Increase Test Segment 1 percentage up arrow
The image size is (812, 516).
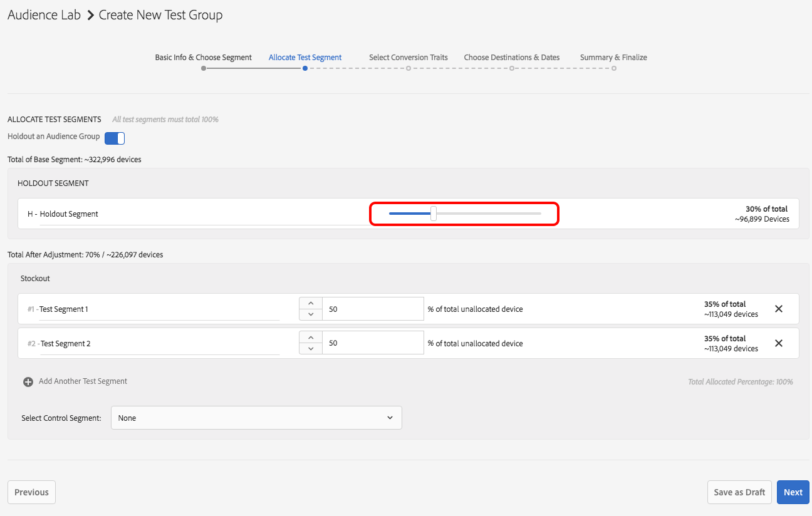[311, 303]
